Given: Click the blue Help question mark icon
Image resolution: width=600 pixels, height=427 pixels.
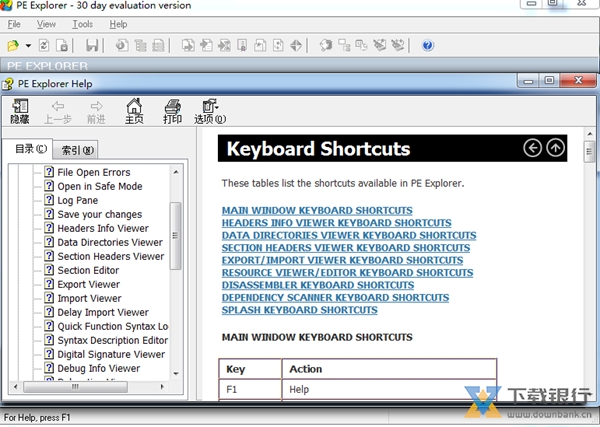Looking at the screenshot, I should tap(428, 46).
